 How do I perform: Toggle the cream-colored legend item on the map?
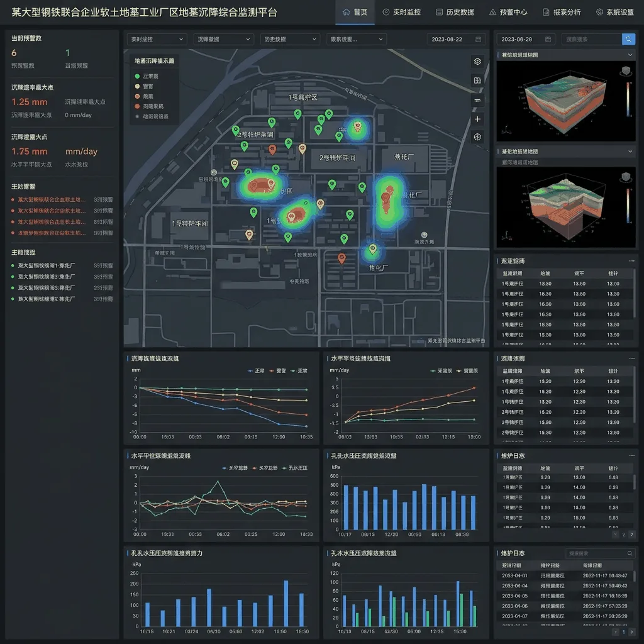[144, 86]
